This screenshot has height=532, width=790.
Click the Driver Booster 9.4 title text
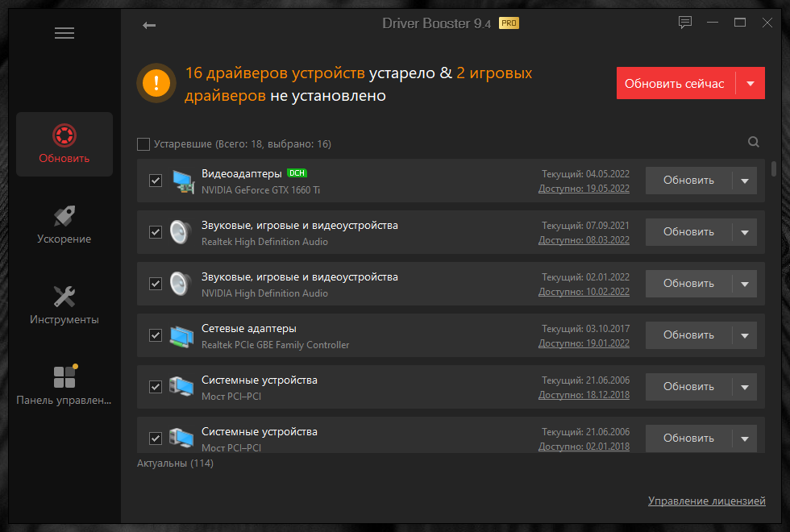(436, 23)
